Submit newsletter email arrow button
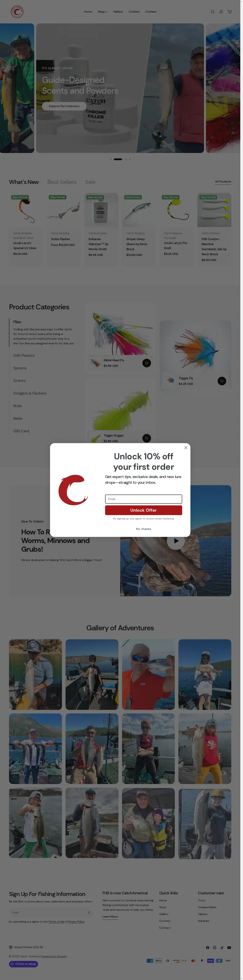Screen dimensions: 243x980 [x=89, y=913]
